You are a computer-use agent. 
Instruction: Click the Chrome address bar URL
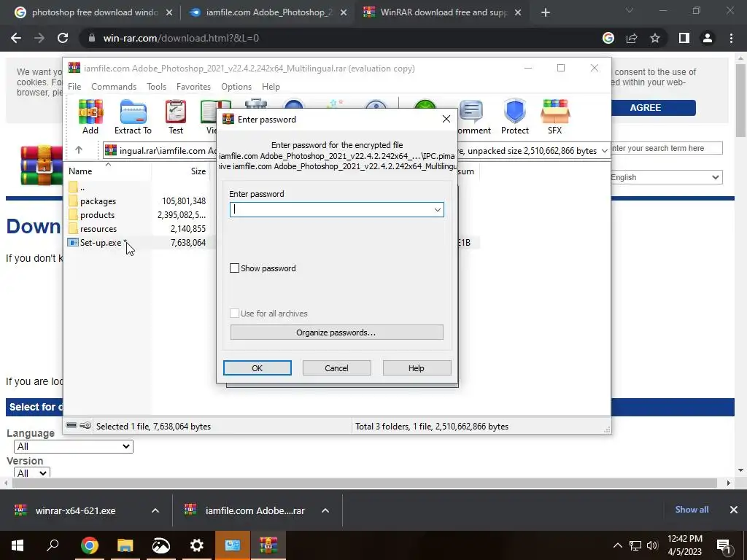click(x=181, y=38)
